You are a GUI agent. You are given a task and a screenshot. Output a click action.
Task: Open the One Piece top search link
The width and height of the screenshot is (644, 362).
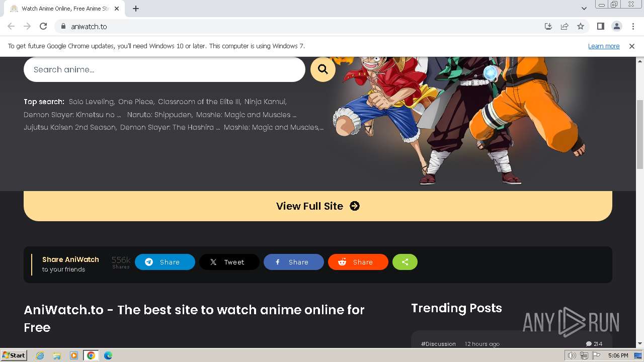136,102
